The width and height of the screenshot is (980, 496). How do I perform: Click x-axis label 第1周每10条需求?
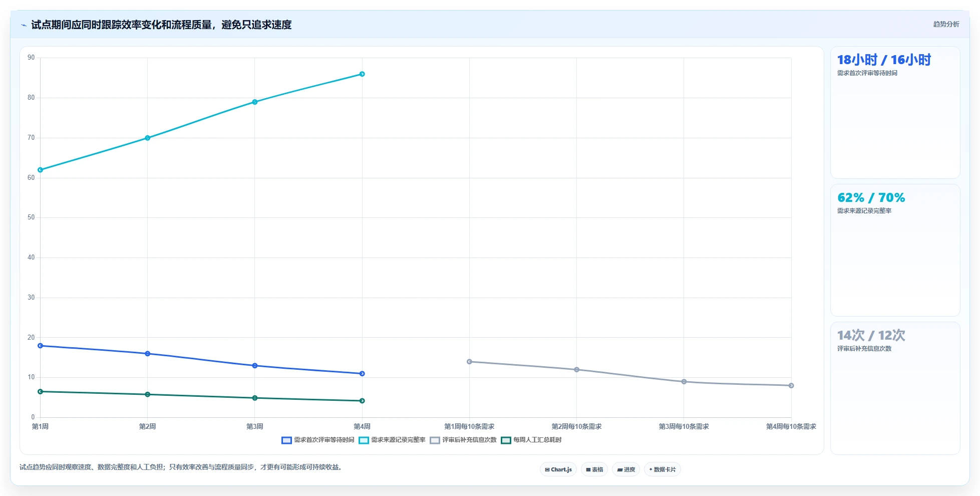click(469, 427)
